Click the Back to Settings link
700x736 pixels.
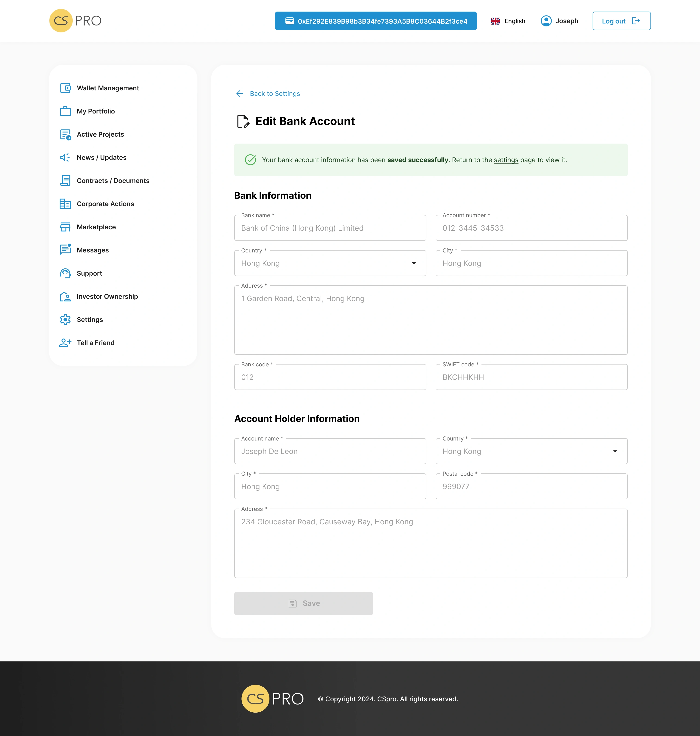pyautogui.click(x=275, y=94)
